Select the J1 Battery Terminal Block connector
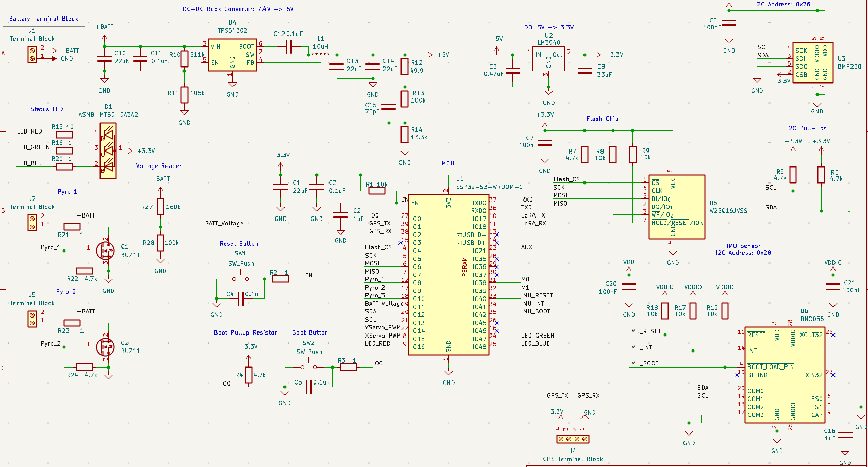This screenshot has height=467, width=868. pos(33,55)
